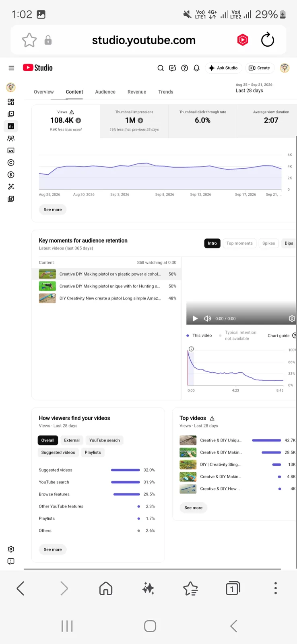Open the help question mark icon

185,68
